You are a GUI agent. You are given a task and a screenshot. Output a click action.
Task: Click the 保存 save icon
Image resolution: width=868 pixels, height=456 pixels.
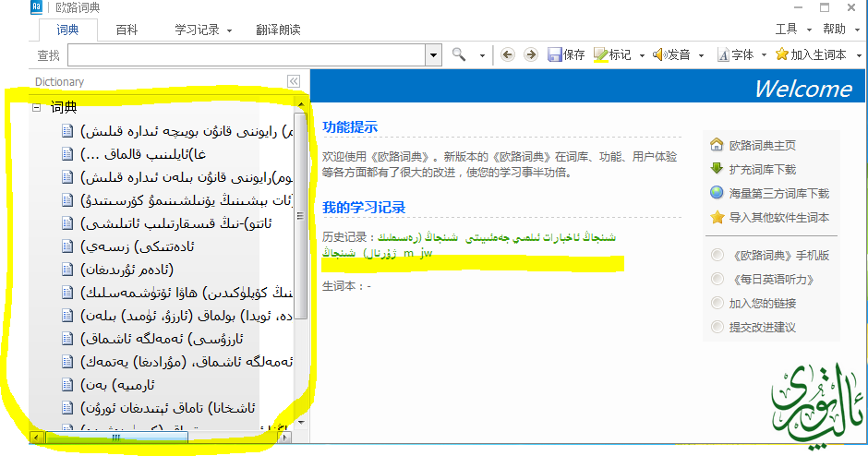click(555, 54)
